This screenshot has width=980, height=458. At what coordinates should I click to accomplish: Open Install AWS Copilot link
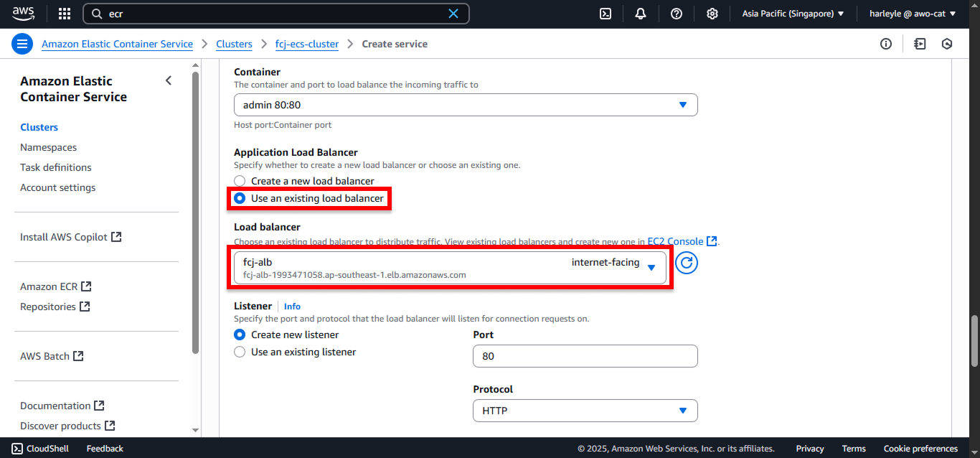pyautogui.click(x=71, y=237)
